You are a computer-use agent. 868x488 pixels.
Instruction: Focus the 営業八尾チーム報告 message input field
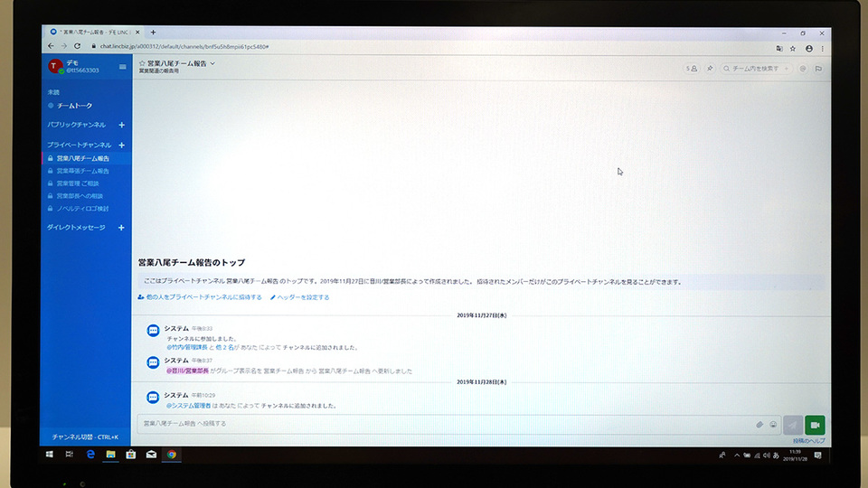pyautogui.click(x=445, y=424)
